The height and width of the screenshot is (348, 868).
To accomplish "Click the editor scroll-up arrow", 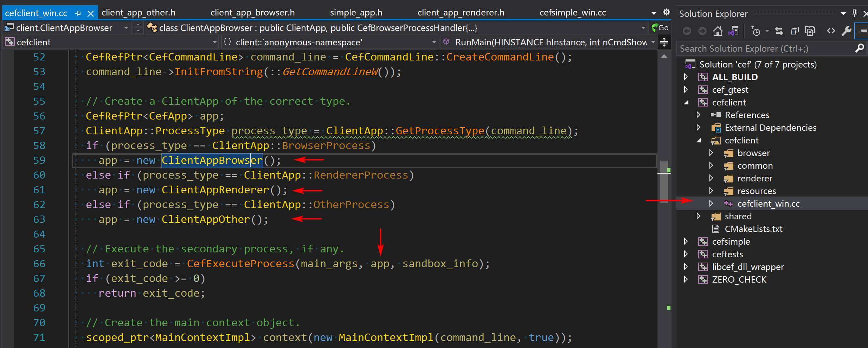I will pyautogui.click(x=664, y=57).
